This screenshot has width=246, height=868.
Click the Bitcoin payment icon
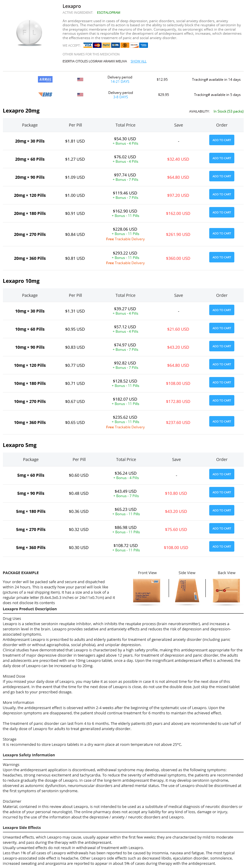(x=125, y=45)
